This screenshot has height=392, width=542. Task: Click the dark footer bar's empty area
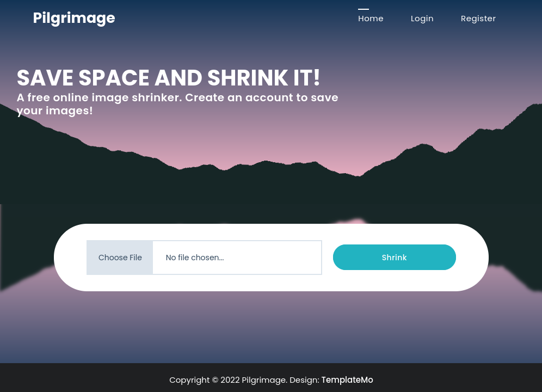tap(82, 378)
